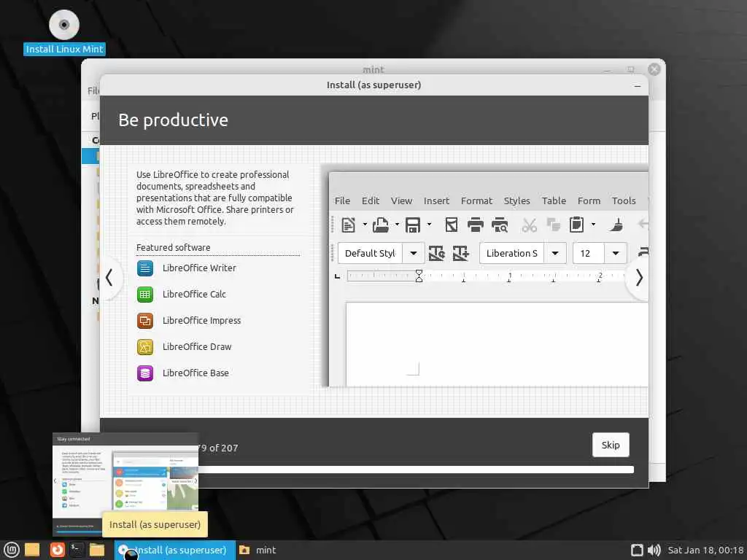Click the LibreOffice Calc icon
This screenshot has height=560, width=747.
pos(145,295)
